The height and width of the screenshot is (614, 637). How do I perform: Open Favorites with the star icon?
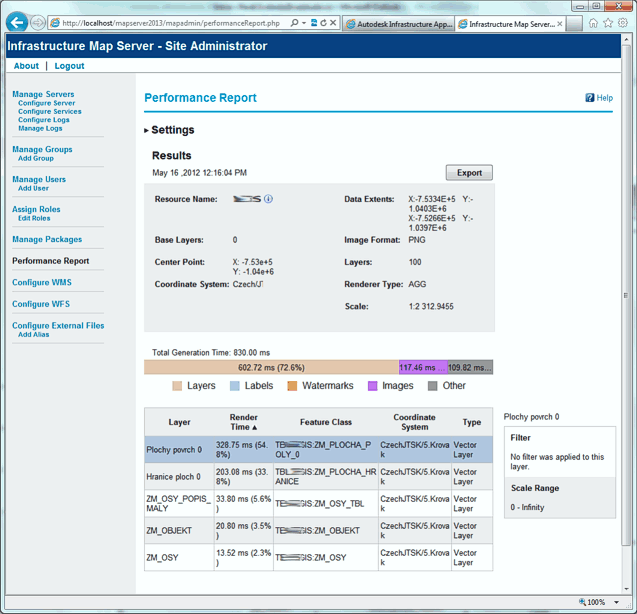pos(608,23)
